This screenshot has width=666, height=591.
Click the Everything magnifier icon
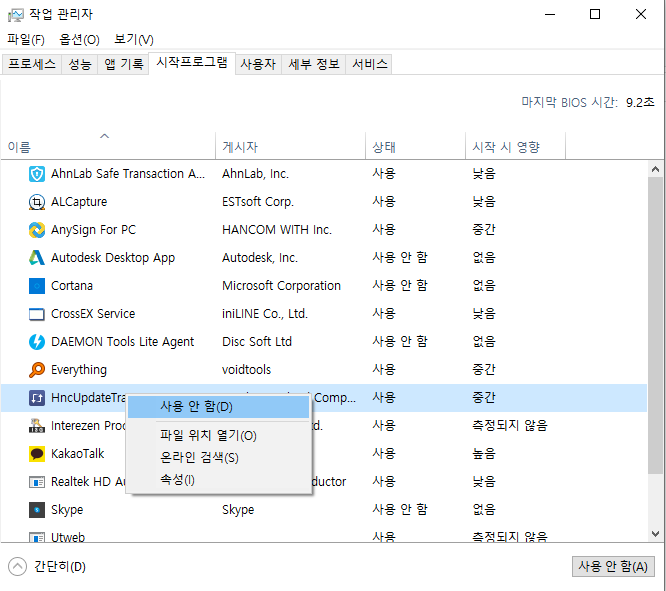click(37, 370)
